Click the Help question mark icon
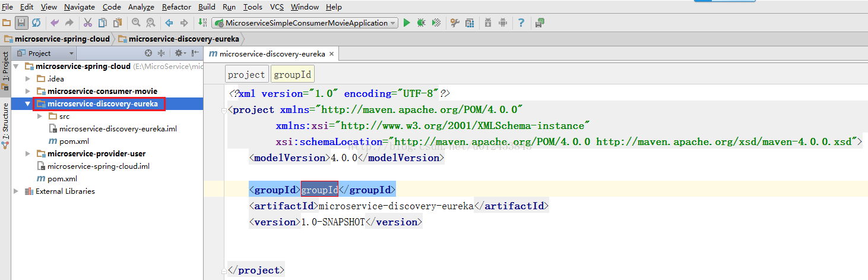Screen dimensions: 868x280 coord(521,23)
